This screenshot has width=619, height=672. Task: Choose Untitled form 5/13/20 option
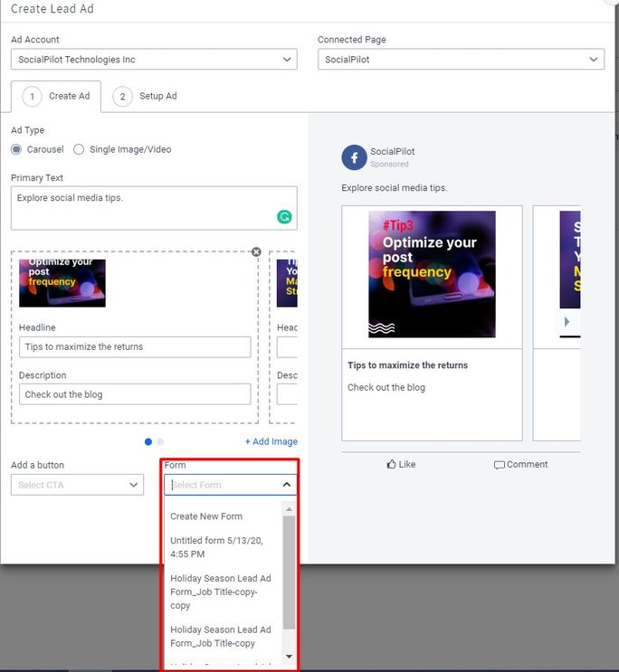[216, 547]
